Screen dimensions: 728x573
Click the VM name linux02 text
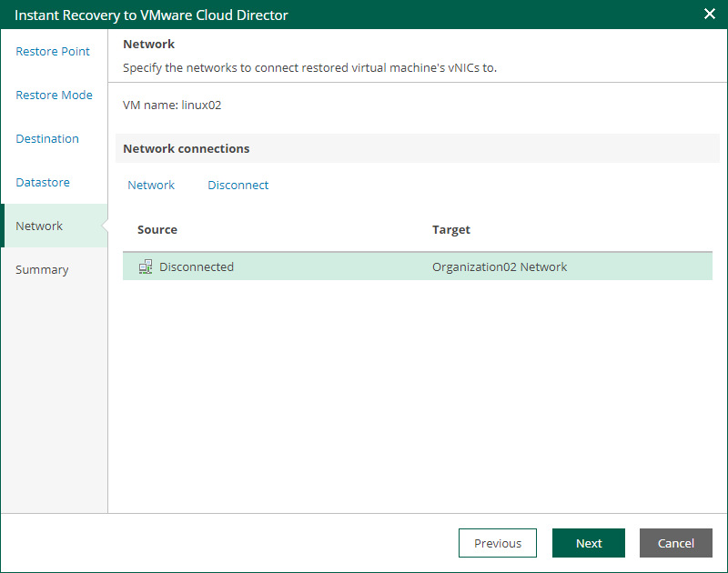[172, 106]
